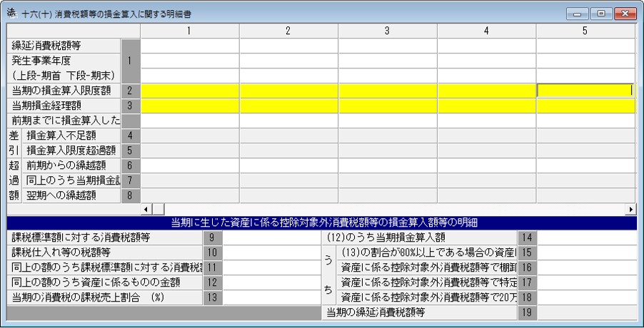Click first row 繰延消費税額等 cell in column 4
This screenshot has width=644, height=328.
486,46
